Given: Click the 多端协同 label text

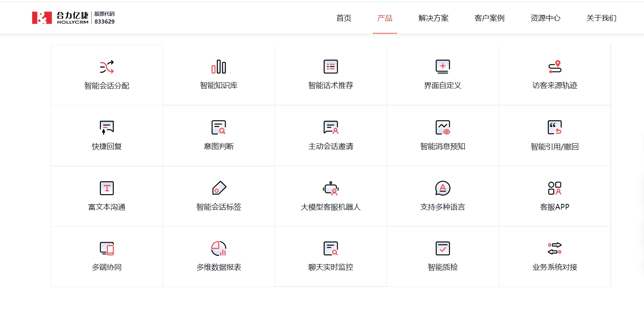Looking at the screenshot, I should tap(107, 267).
